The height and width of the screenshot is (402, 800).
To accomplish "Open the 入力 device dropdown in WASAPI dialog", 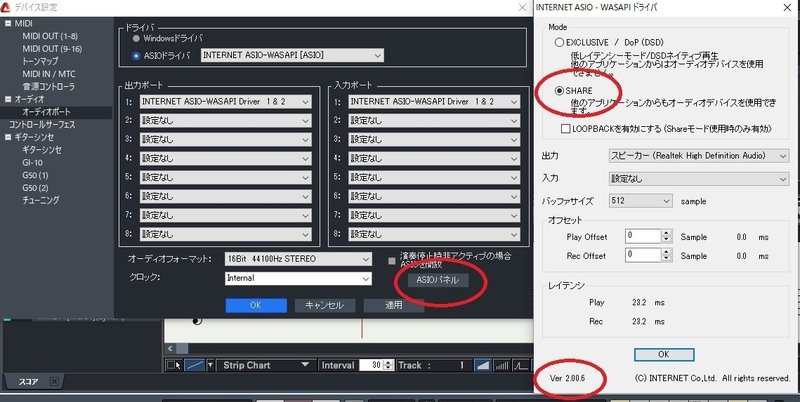I will (x=699, y=179).
